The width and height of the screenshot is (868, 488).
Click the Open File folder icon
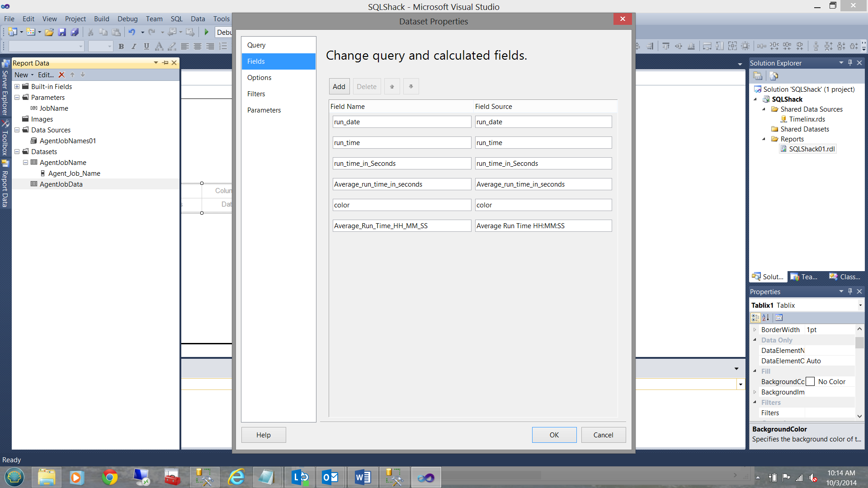tap(49, 32)
